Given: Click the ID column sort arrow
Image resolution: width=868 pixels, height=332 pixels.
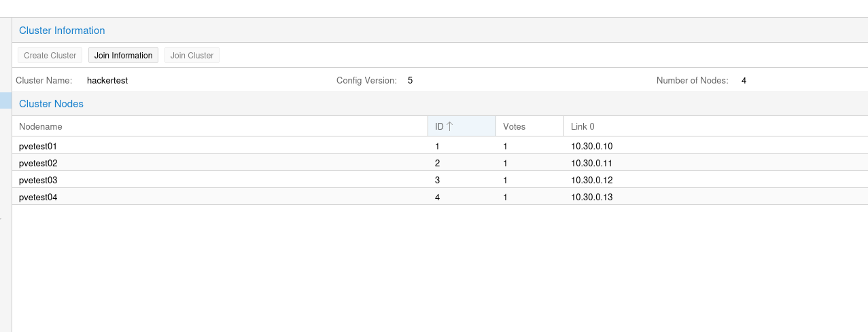Looking at the screenshot, I should tap(450, 126).
